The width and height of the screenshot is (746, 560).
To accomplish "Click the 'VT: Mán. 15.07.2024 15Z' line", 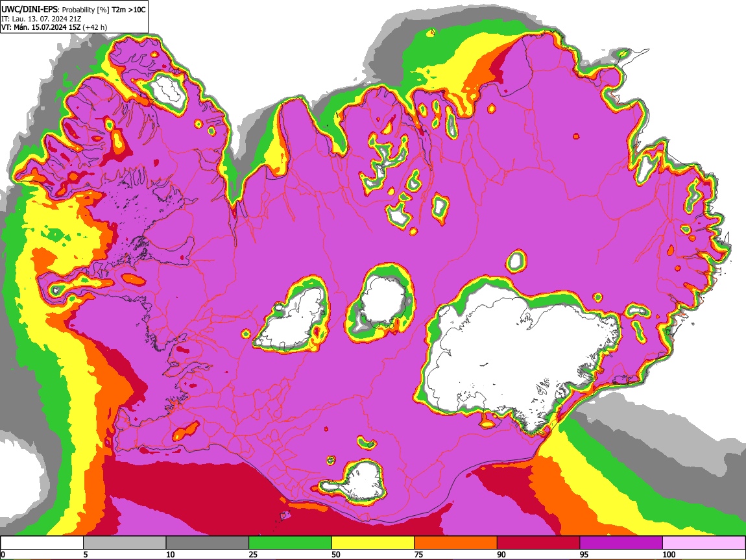I will tap(41, 27).
